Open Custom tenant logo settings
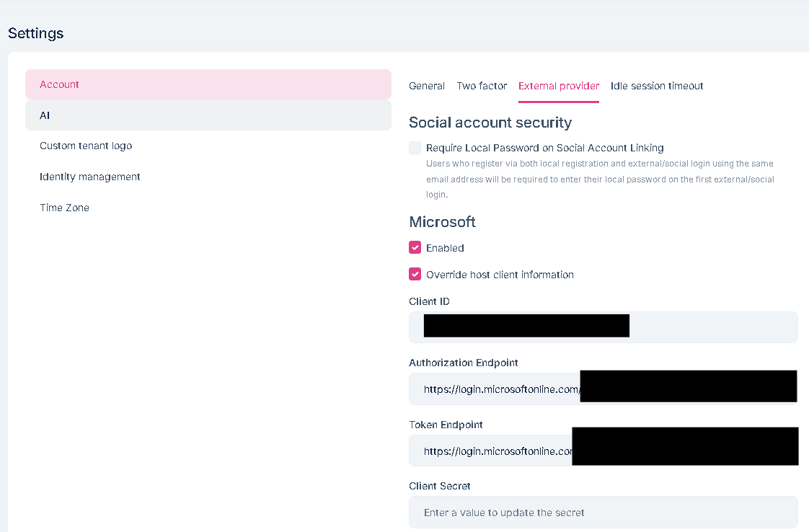Image resolution: width=809 pixels, height=532 pixels. [x=86, y=146]
